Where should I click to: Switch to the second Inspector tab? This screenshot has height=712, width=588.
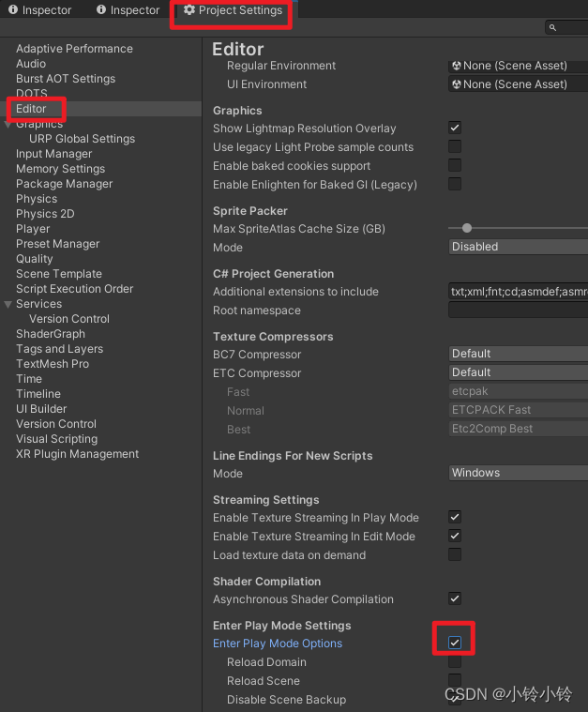pos(128,10)
